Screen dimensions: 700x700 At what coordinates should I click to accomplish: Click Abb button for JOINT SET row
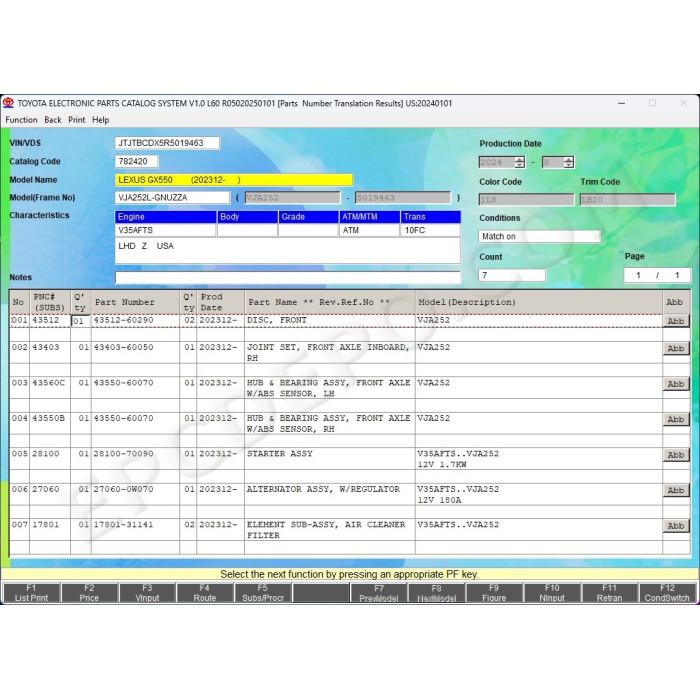tap(676, 349)
